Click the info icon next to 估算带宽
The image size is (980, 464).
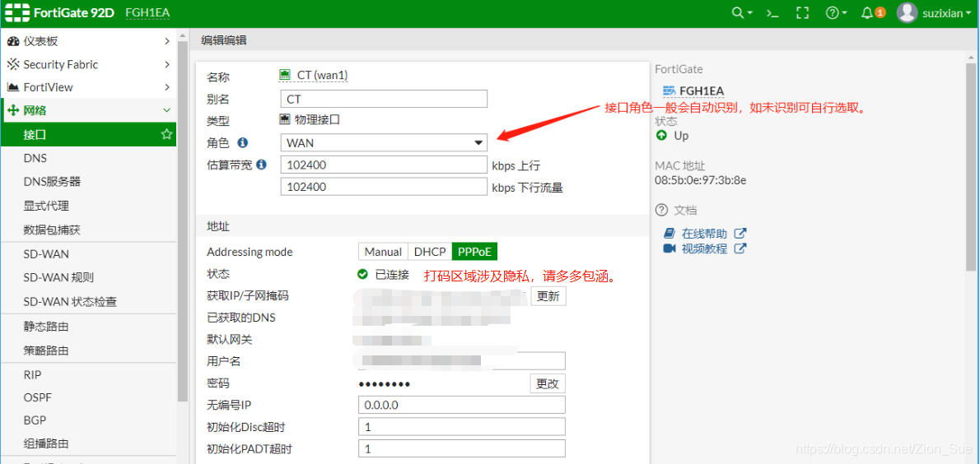point(261,165)
